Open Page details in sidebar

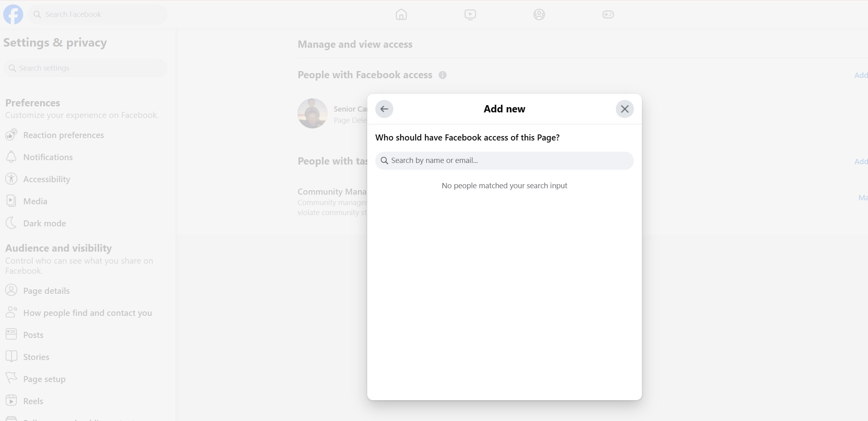46,291
